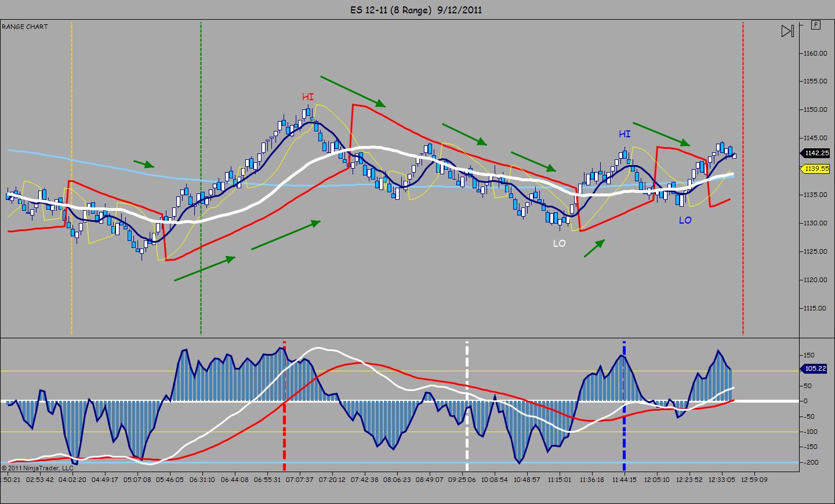
Task: Click the 06:55:31 time axis label
Action: coord(267,480)
